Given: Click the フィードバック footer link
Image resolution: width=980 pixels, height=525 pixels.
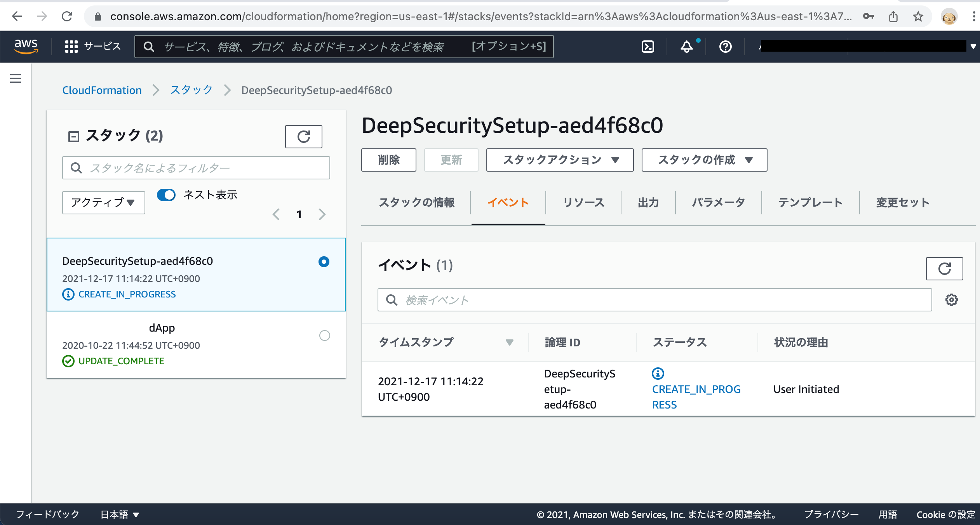Looking at the screenshot, I should click(x=47, y=515).
